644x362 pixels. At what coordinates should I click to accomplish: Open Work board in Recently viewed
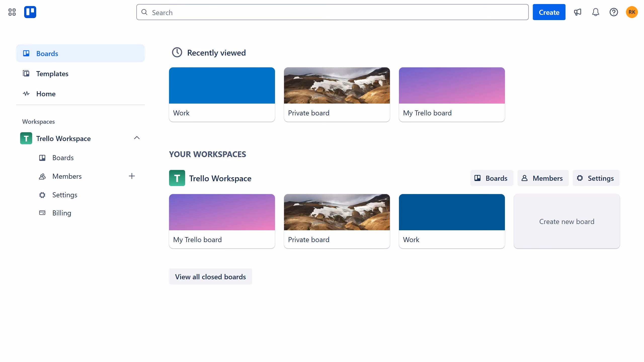[222, 95]
